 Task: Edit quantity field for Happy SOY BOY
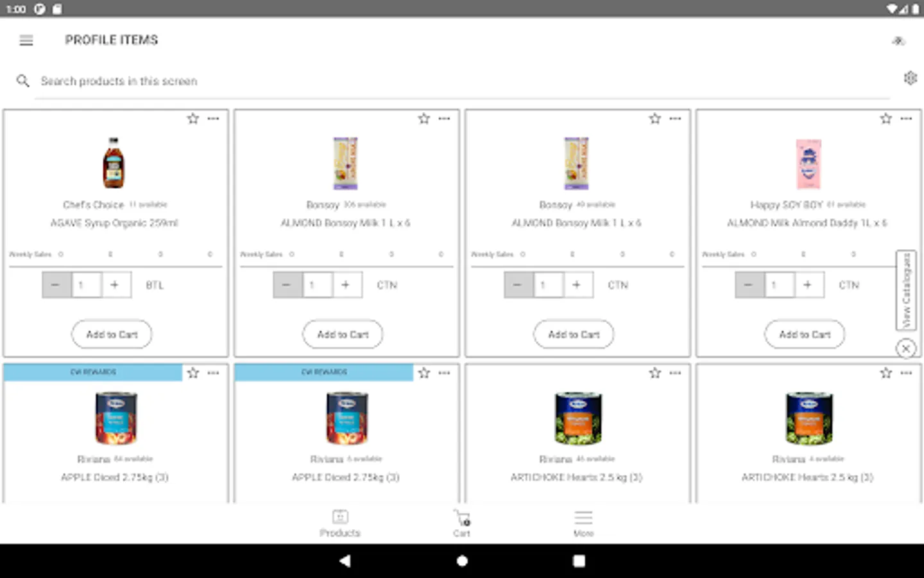coord(779,285)
